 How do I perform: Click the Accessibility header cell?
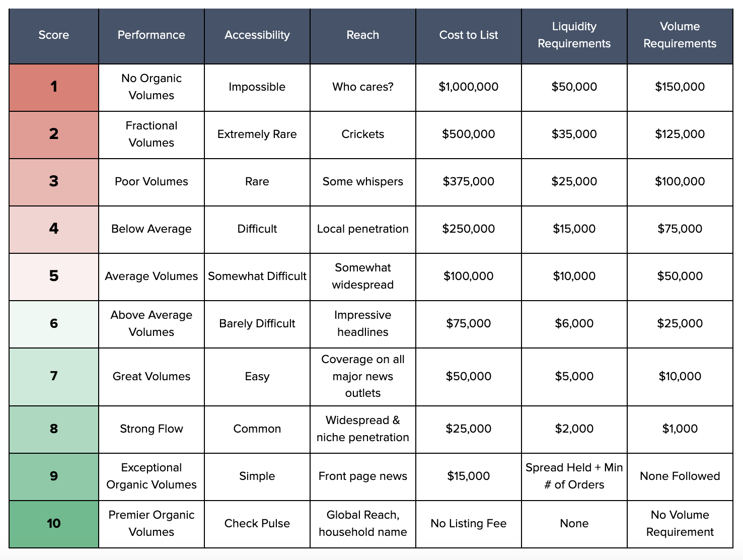coord(257,35)
